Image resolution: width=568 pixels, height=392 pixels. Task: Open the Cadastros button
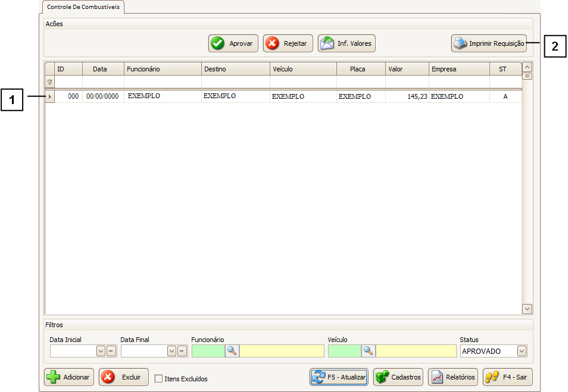pyautogui.click(x=398, y=377)
